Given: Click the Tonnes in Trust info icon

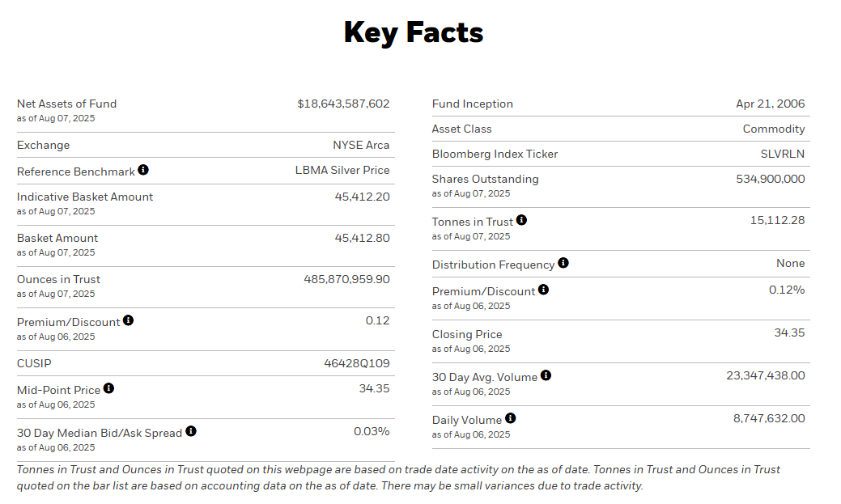Looking at the screenshot, I should tap(522, 220).
